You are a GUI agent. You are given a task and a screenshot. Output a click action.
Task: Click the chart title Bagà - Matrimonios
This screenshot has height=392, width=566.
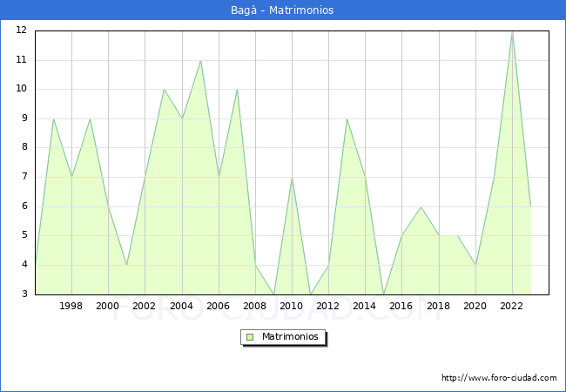[x=283, y=10]
